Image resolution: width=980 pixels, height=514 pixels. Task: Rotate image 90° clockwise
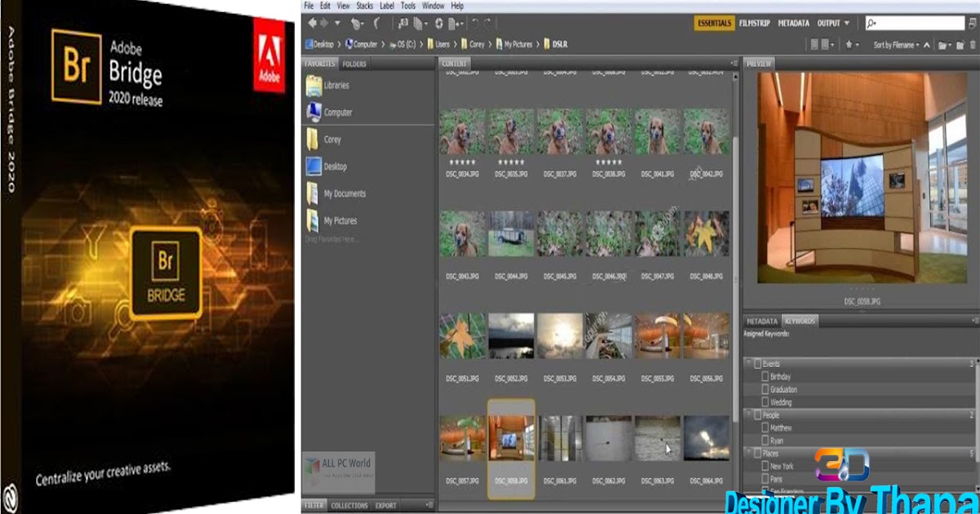488,23
